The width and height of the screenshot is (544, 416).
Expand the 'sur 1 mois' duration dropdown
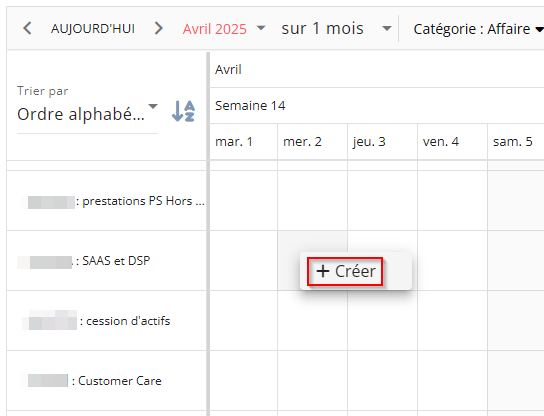pos(336,28)
